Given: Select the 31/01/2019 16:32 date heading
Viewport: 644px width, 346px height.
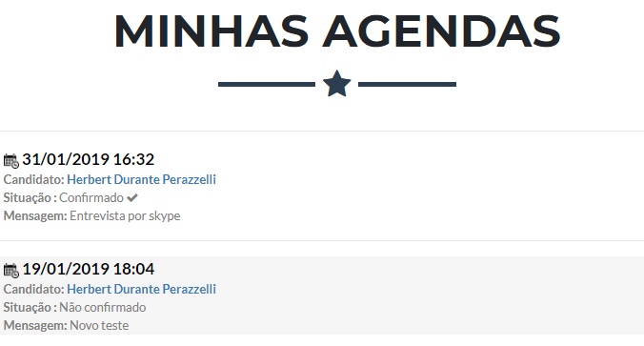Looking at the screenshot, I should [89, 159].
